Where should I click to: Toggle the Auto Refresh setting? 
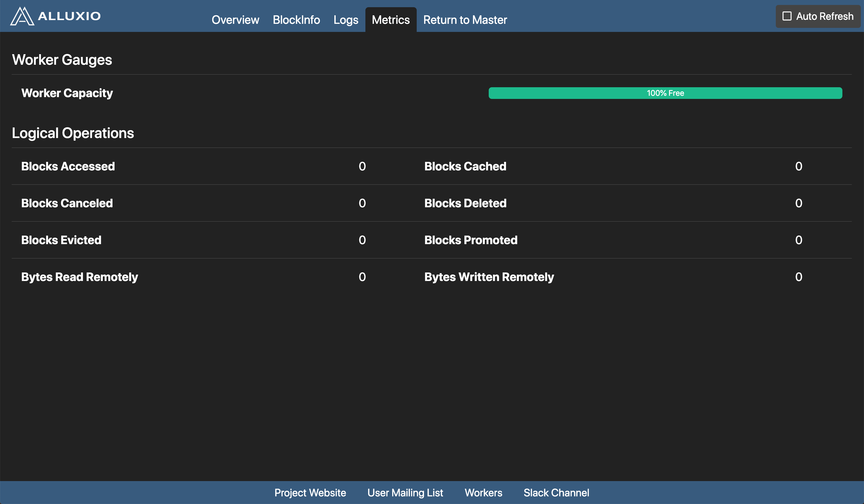pos(787,16)
